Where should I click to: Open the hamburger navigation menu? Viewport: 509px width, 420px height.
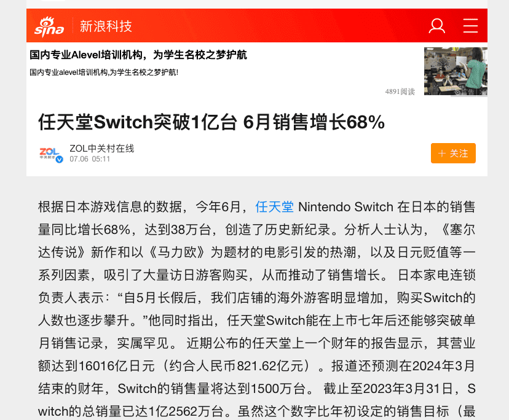(x=470, y=26)
